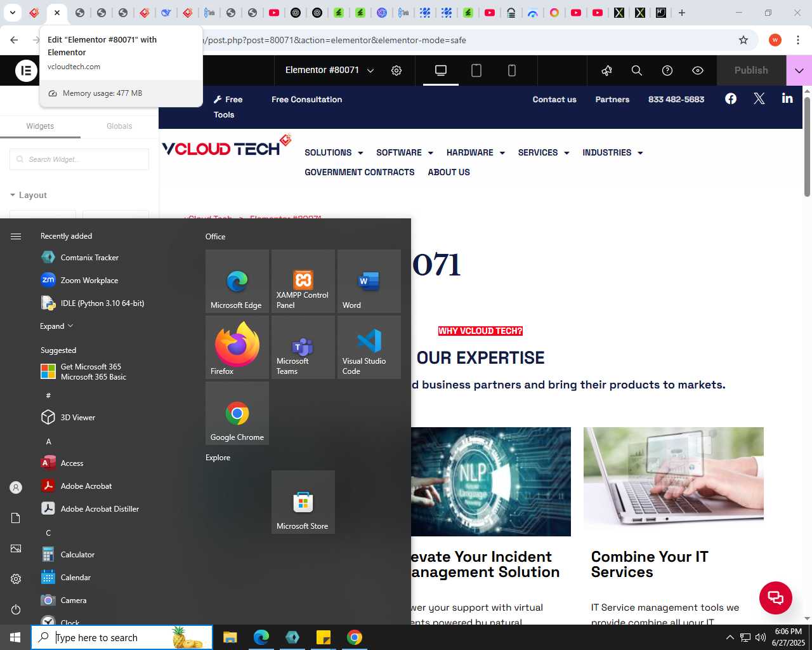
Task: Switch to Globals tab
Action: tap(119, 126)
